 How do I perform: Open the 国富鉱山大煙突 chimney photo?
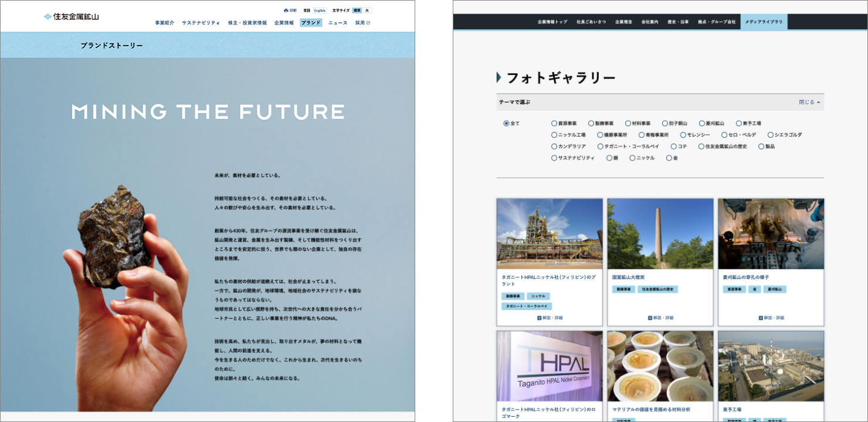[660, 233]
